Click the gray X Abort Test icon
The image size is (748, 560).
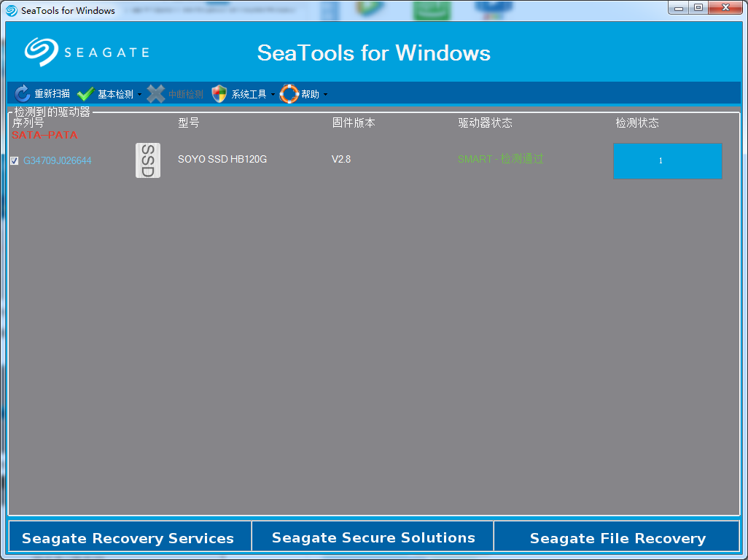click(x=156, y=93)
